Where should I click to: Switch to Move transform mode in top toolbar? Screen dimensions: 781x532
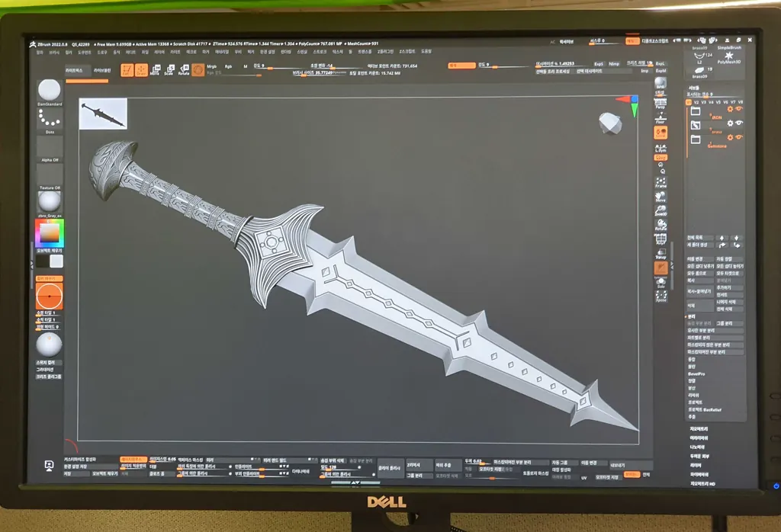click(x=156, y=70)
